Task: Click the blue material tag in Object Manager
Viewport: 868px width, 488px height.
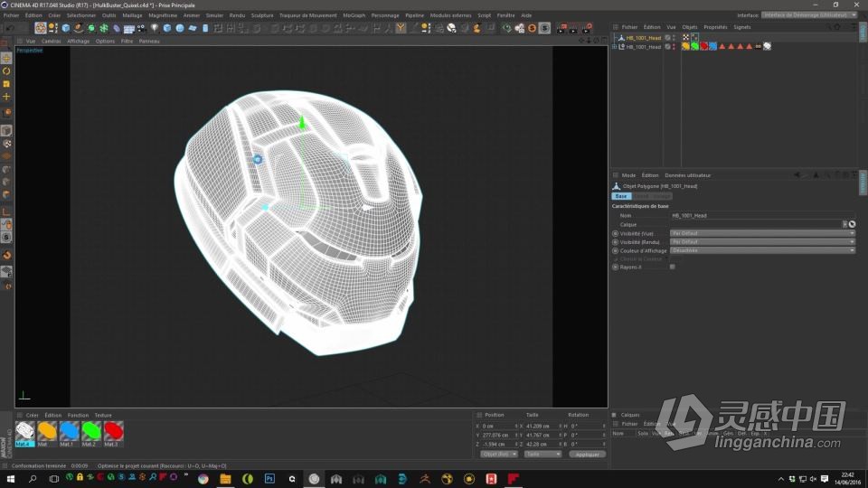Action: tap(713, 46)
